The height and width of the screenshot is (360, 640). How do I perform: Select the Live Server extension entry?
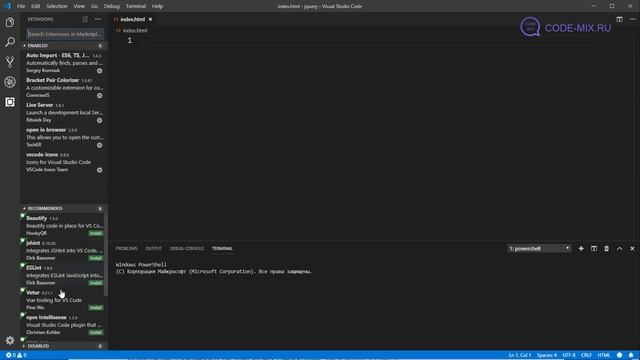click(64, 113)
